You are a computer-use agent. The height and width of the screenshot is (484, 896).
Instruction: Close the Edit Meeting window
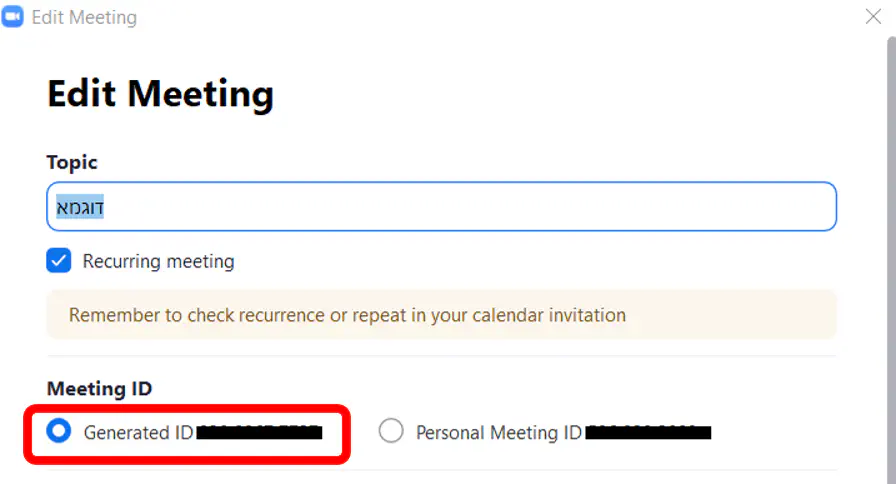click(x=873, y=16)
